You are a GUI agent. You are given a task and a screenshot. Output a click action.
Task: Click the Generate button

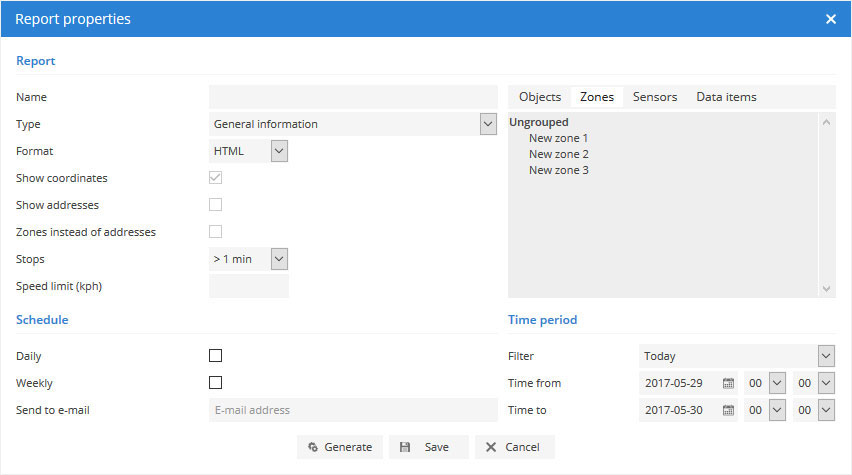pos(340,447)
